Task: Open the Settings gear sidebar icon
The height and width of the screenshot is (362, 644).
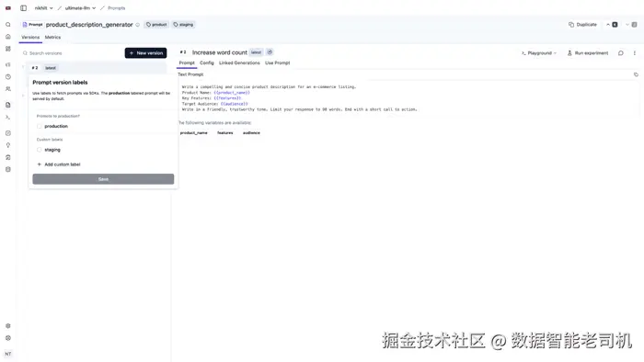Action: pos(7,326)
